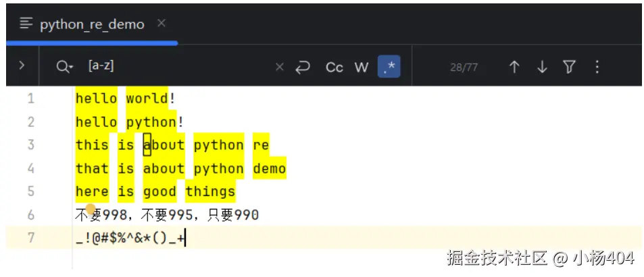Click line number 7 in gutter

pyautogui.click(x=30, y=238)
